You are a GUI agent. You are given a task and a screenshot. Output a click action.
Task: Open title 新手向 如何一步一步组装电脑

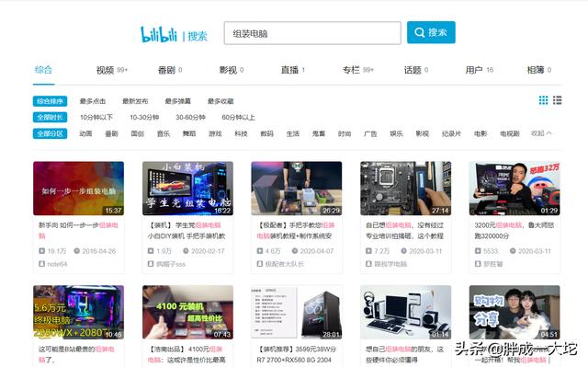pos(78,230)
